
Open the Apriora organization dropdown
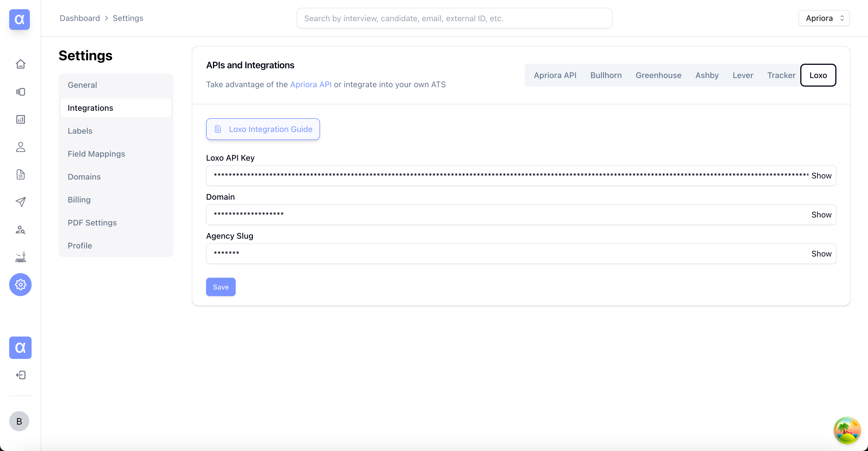pyautogui.click(x=824, y=18)
